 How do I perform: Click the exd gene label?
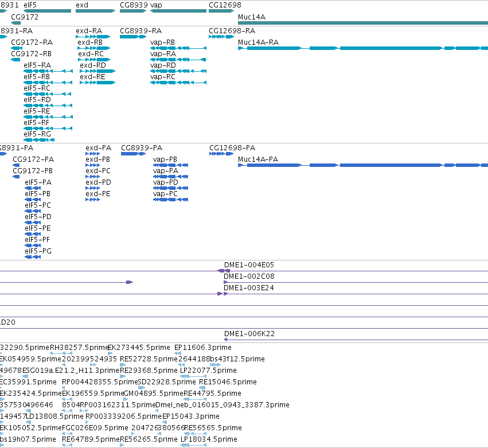[x=82, y=5]
